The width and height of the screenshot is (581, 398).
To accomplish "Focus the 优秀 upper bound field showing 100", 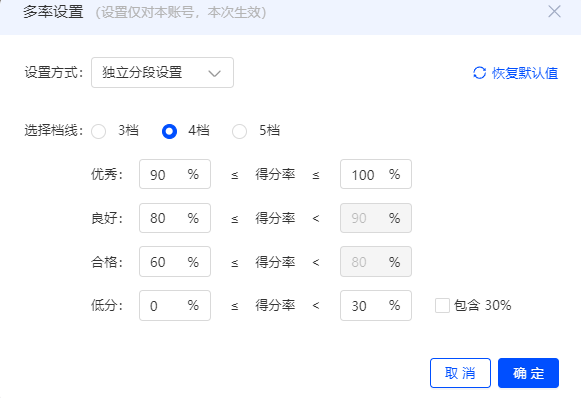I will tap(376, 174).
